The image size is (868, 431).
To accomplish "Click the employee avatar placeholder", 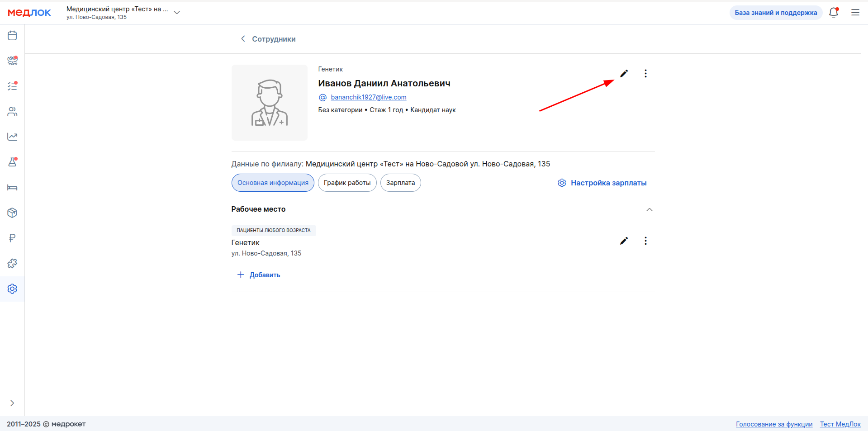I will (x=270, y=103).
